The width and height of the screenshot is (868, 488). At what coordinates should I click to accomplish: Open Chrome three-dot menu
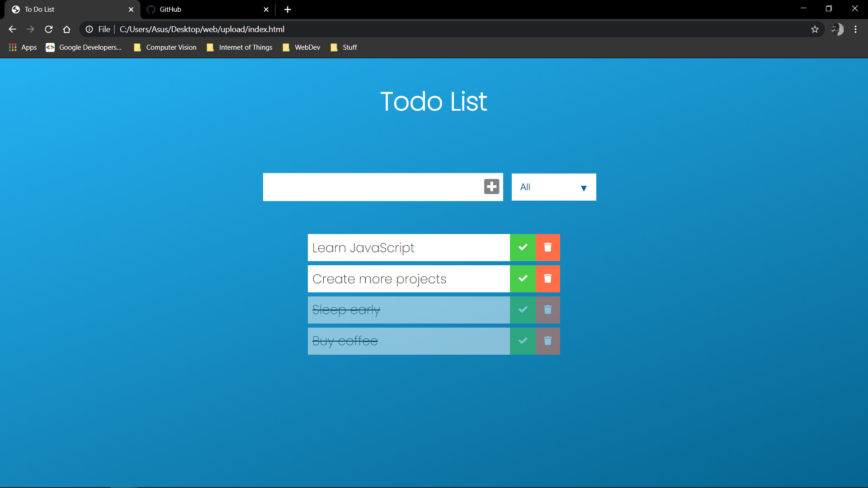tap(855, 29)
